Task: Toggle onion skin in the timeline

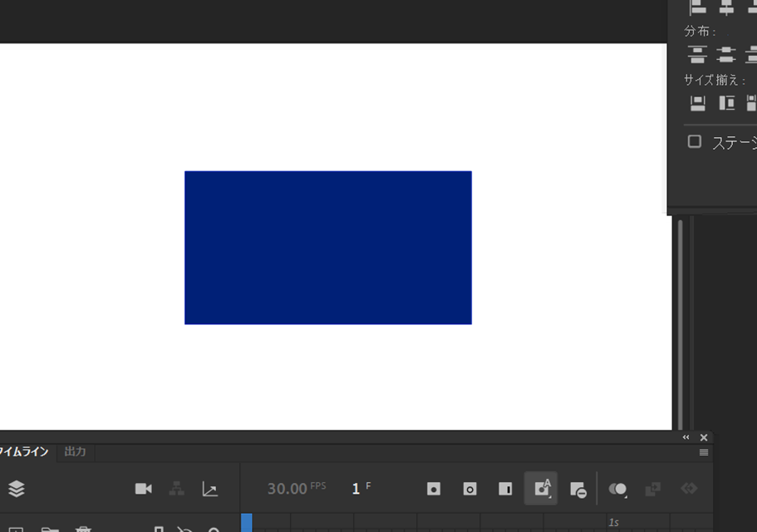Action: click(x=617, y=490)
